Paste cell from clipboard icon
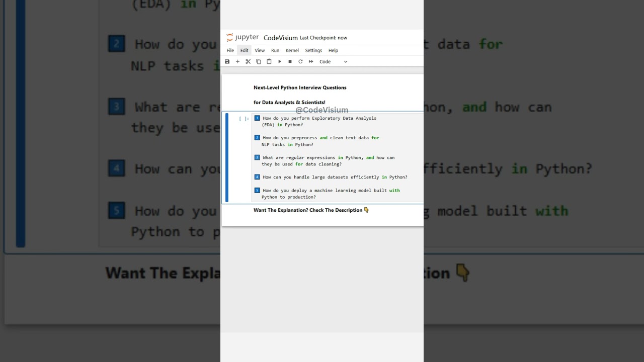The height and width of the screenshot is (362, 644). click(x=269, y=61)
